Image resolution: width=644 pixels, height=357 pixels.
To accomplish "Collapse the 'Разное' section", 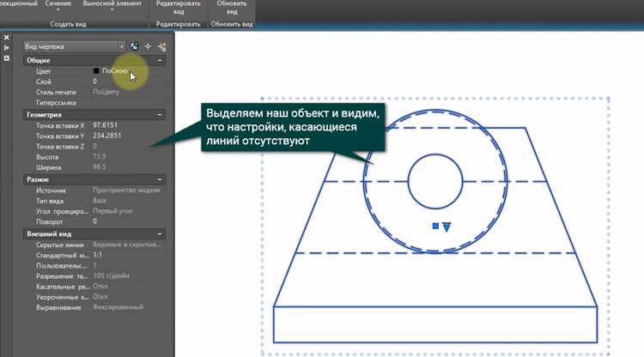I will (x=160, y=179).
